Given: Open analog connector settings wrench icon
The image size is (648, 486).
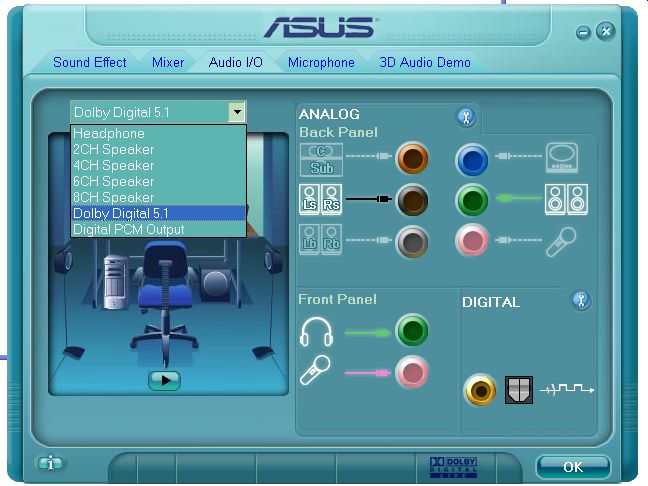Looking at the screenshot, I should [x=467, y=118].
